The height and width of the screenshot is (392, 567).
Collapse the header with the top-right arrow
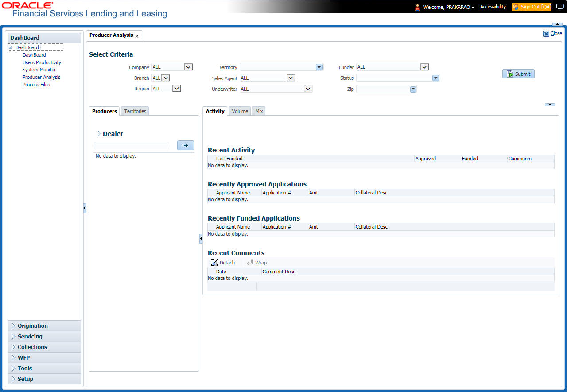(557, 23)
